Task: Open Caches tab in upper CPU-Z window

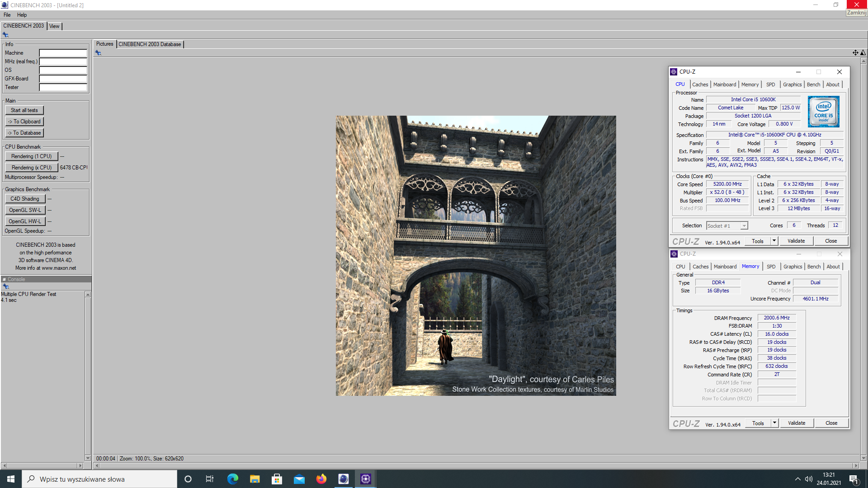Action: pos(700,84)
